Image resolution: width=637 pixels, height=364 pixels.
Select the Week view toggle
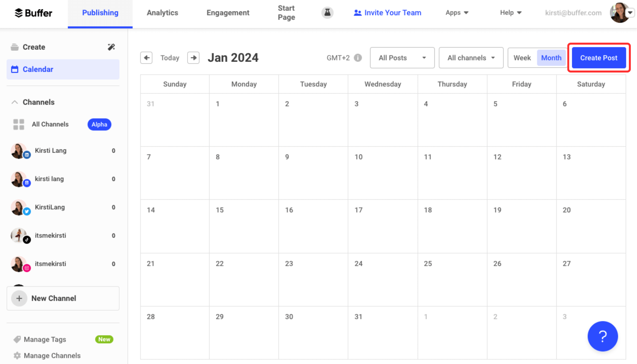[522, 57]
